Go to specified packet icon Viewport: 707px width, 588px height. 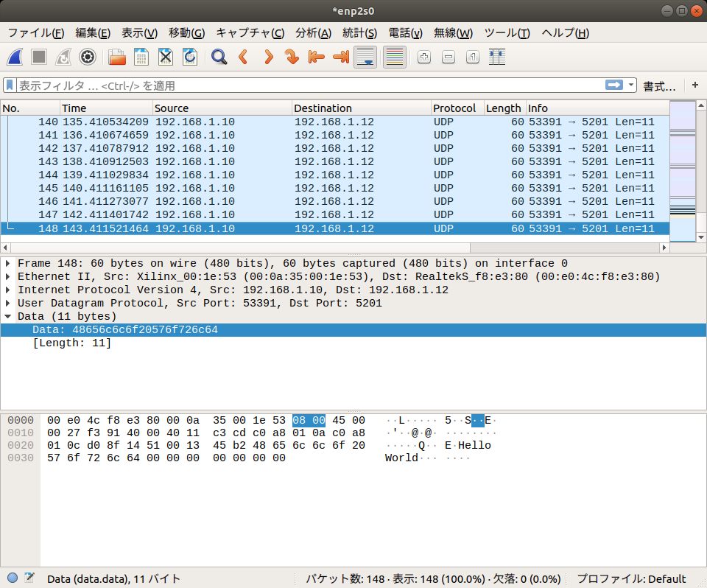292,57
